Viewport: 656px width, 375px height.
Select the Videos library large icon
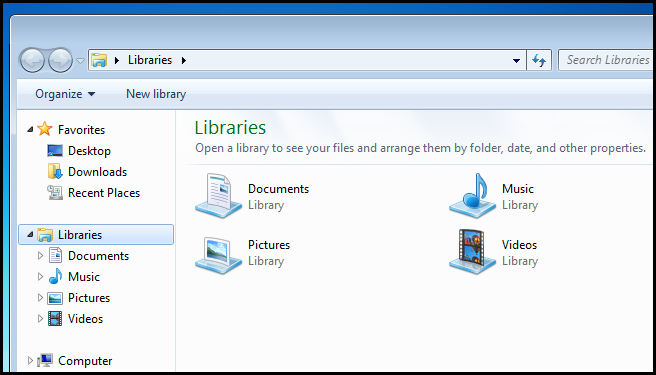473,252
